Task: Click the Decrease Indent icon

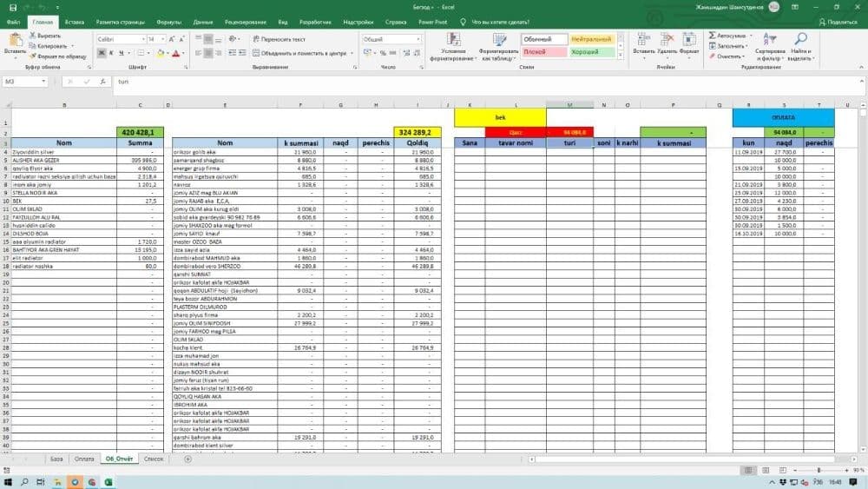Action: point(233,53)
